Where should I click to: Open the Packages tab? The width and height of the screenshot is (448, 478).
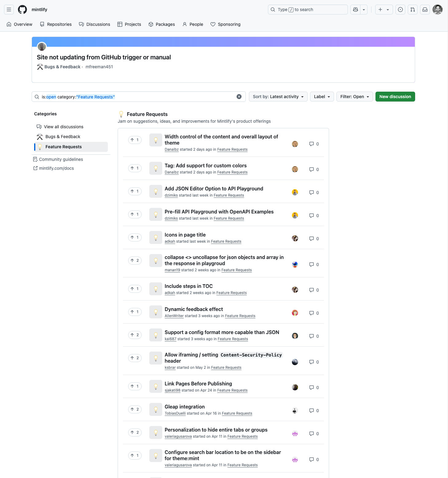162,24
